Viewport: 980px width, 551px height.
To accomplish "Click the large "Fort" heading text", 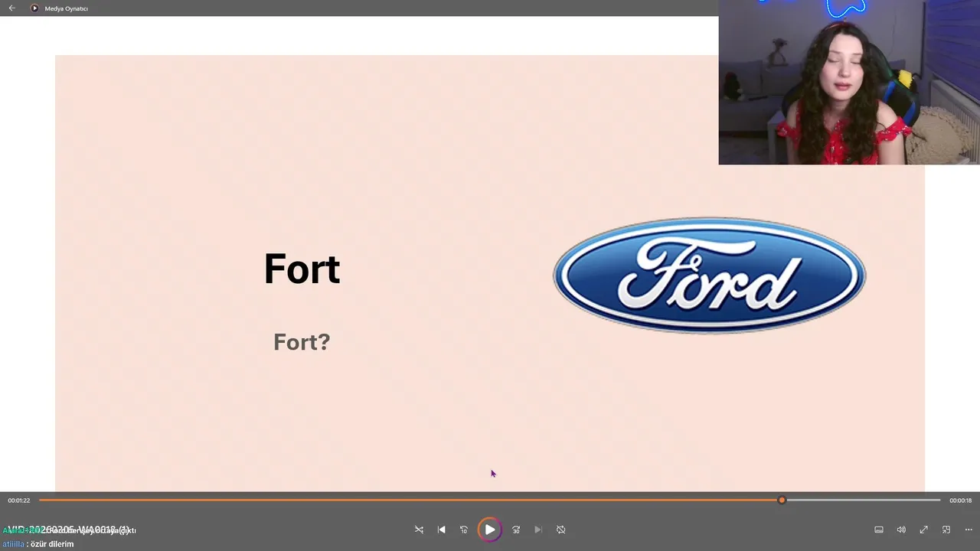I will point(302,269).
